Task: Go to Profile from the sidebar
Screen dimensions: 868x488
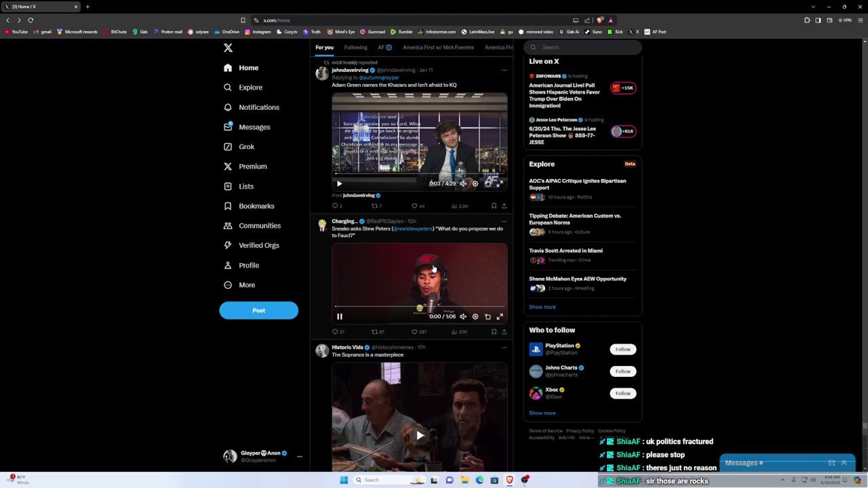Action: [241, 265]
